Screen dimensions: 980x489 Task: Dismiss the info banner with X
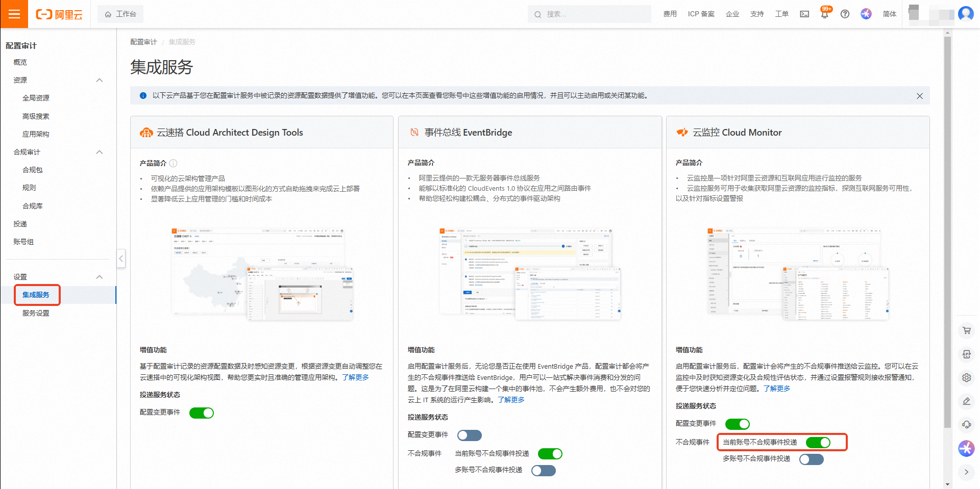[919, 96]
